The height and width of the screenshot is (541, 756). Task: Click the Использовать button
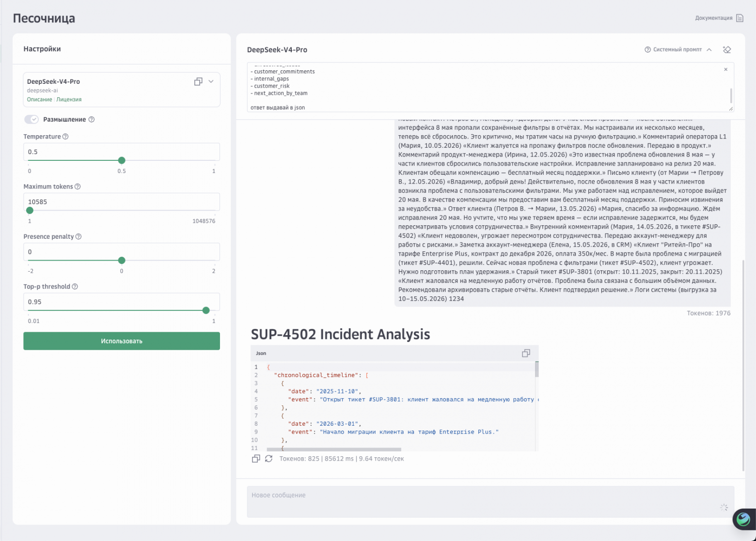point(122,341)
